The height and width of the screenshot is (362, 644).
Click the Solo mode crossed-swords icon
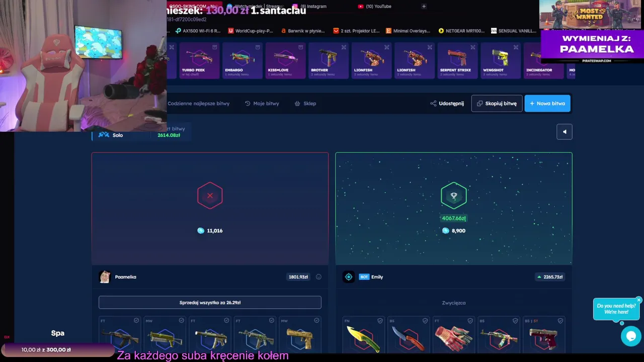pos(104,135)
